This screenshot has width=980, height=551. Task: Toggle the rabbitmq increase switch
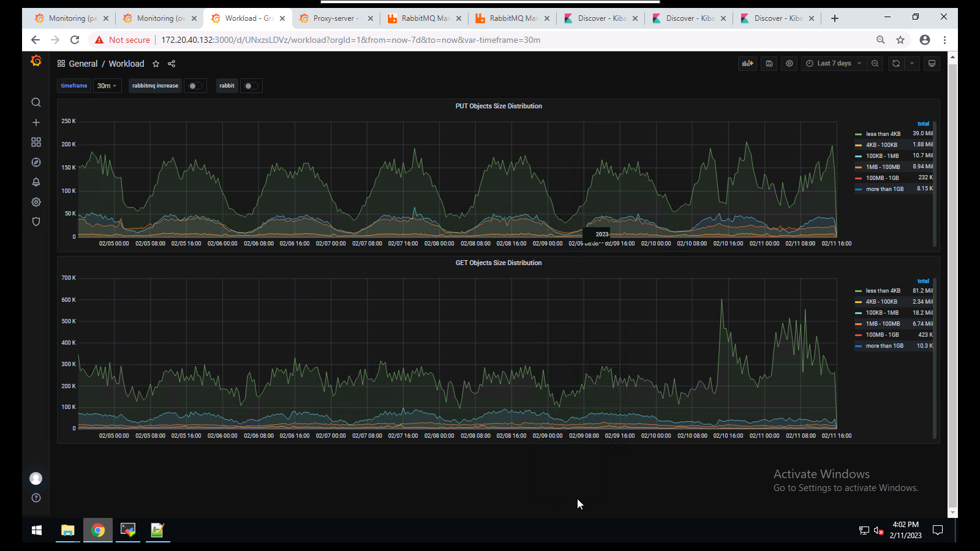195,86
